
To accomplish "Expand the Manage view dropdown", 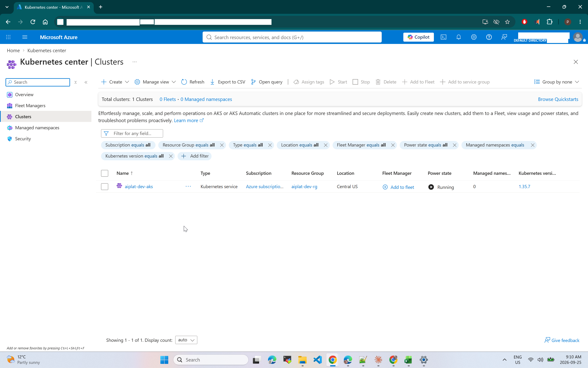I will pos(155,82).
